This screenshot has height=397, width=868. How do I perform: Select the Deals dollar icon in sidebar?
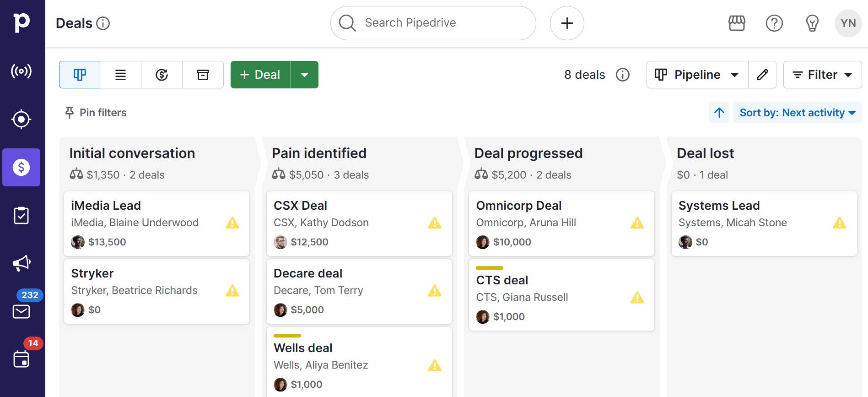pos(21,167)
